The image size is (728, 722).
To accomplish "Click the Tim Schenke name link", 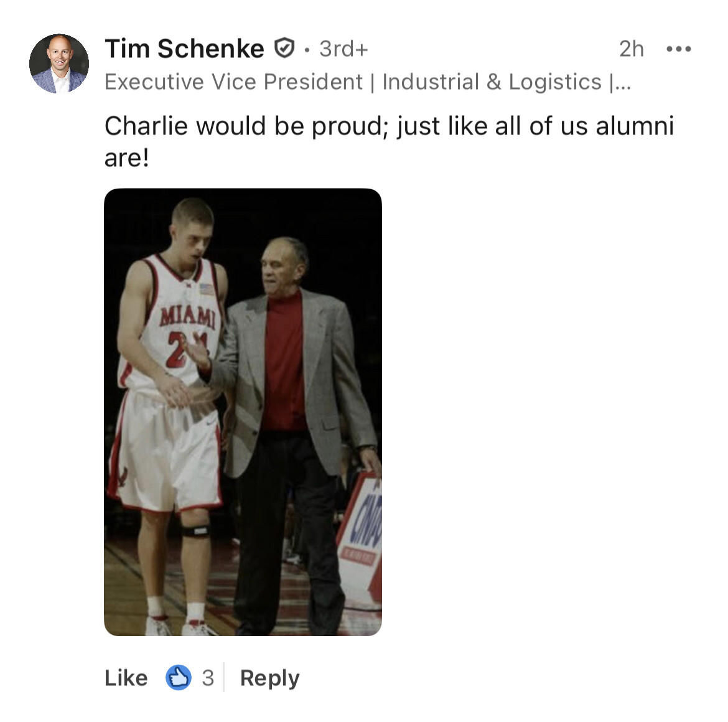I will pyautogui.click(x=184, y=49).
